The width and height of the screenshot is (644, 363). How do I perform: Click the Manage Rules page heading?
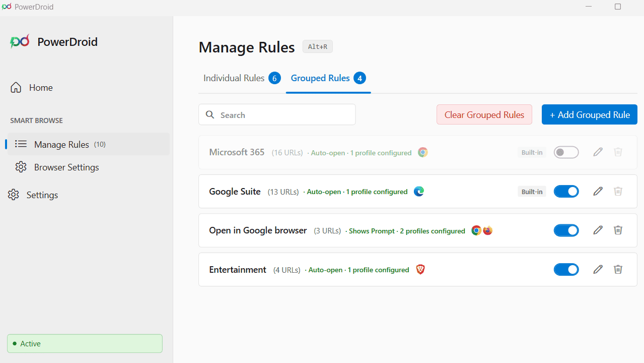click(247, 47)
